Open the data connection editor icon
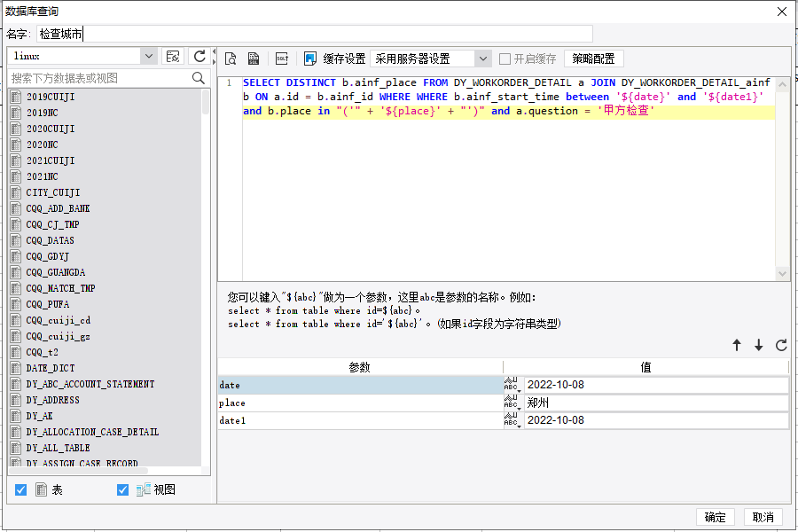Image resolution: width=798 pixels, height=532 pixels. click(173, 56)
